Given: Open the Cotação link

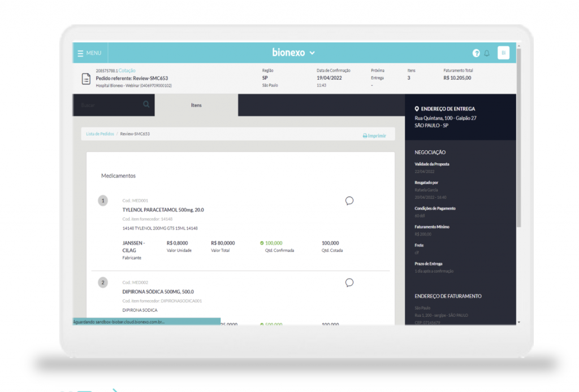Looking at the screenshot, I should click(x=127, y=71).
